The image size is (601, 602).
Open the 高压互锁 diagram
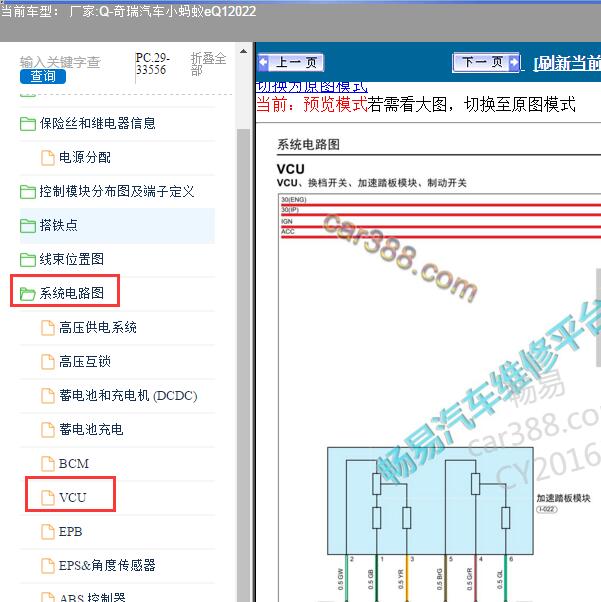[x=85, y=362]
